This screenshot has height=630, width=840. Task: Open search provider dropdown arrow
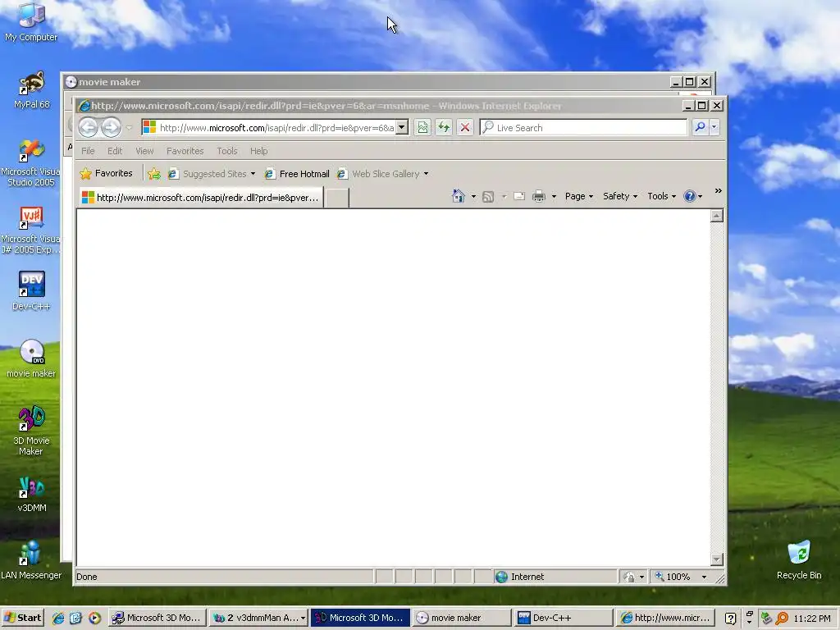[x=714, y=127]
